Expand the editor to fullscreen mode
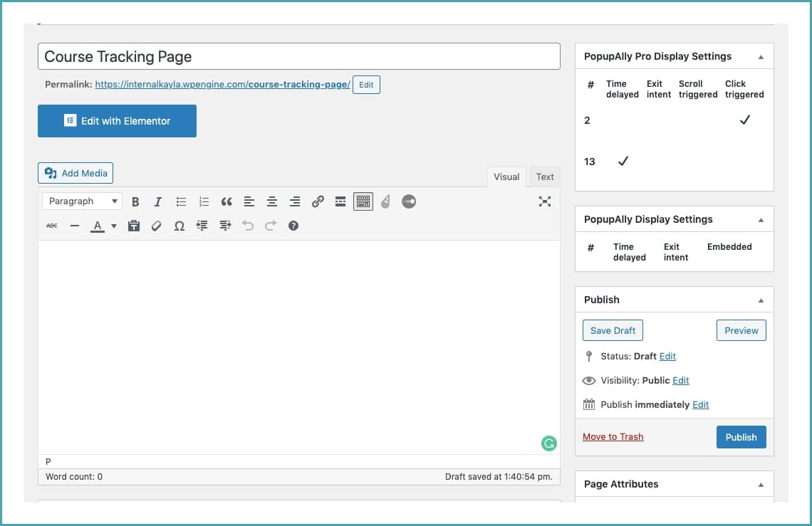812x526 pixels. [545, 201]
